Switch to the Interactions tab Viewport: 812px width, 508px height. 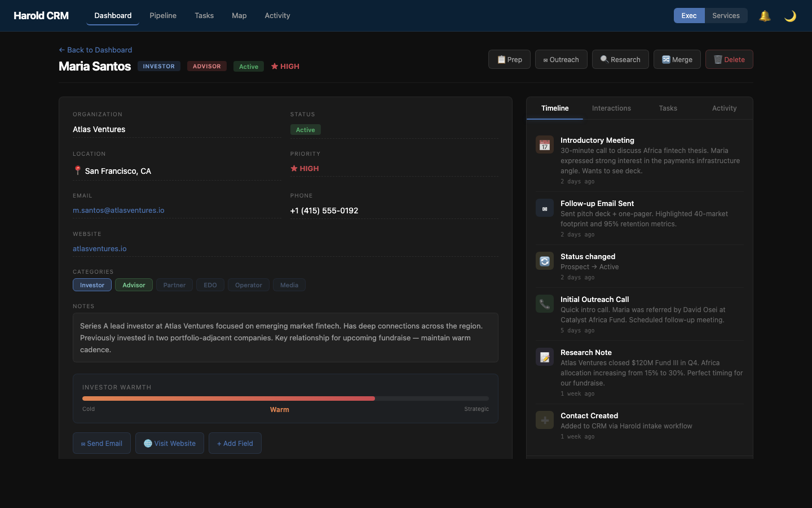(x=611, y=108)
